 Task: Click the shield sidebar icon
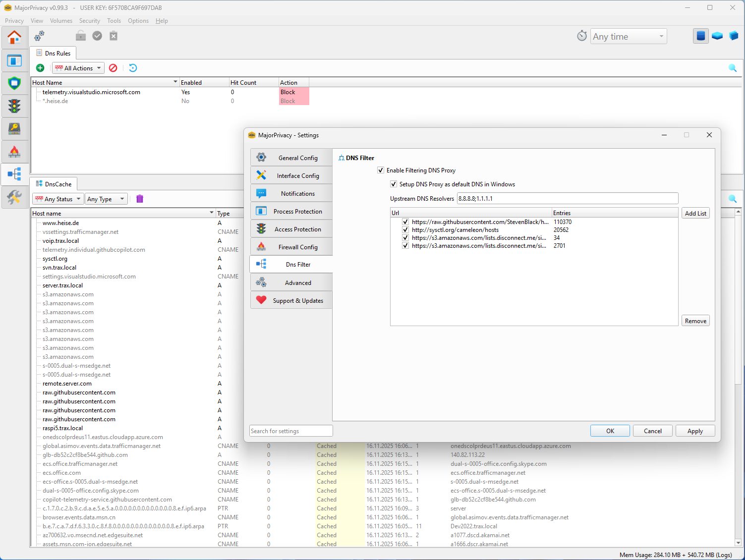14,83
